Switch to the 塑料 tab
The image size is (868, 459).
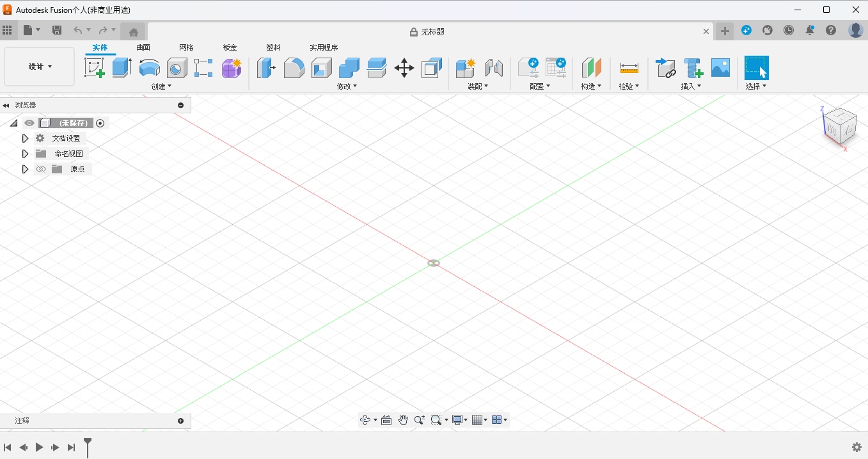273,47
